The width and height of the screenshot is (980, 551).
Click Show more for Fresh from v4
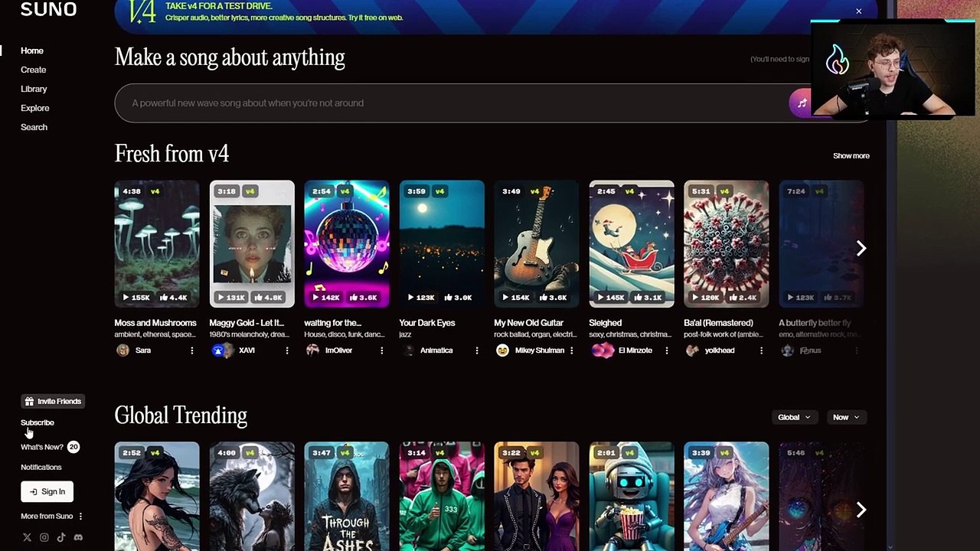click(851, 156)
